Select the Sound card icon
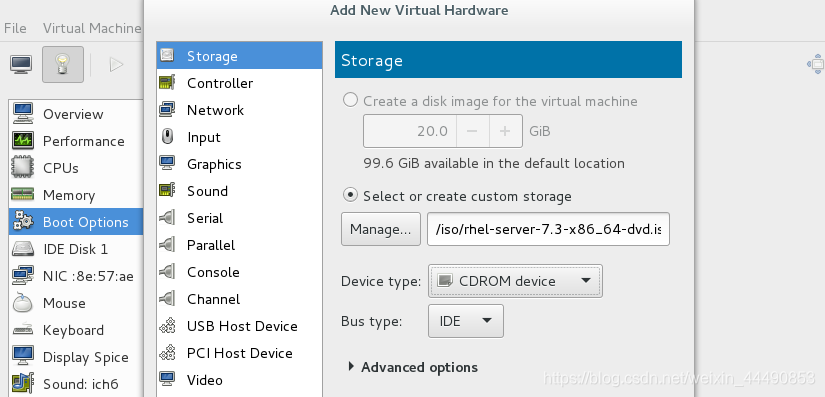 [167, 190]
